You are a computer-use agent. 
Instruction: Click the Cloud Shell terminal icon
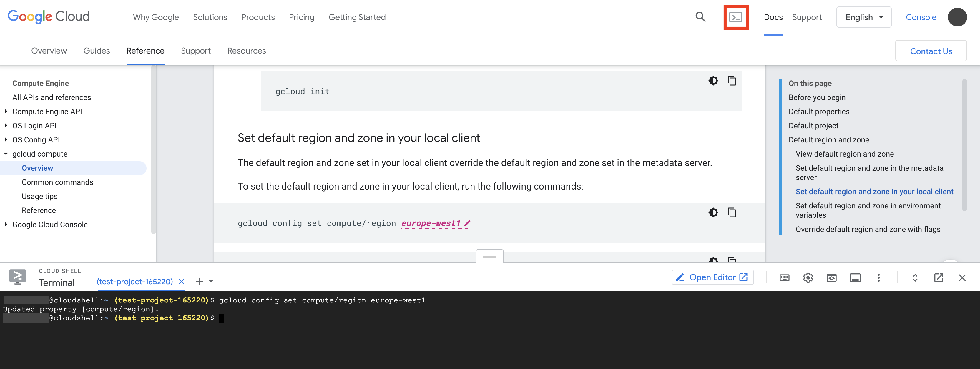736,17
